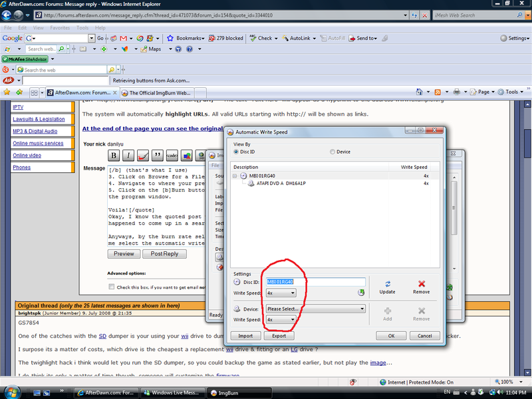532x399 pixels.
Task: Refresh the page from the address bar
Action: point(414,15)
